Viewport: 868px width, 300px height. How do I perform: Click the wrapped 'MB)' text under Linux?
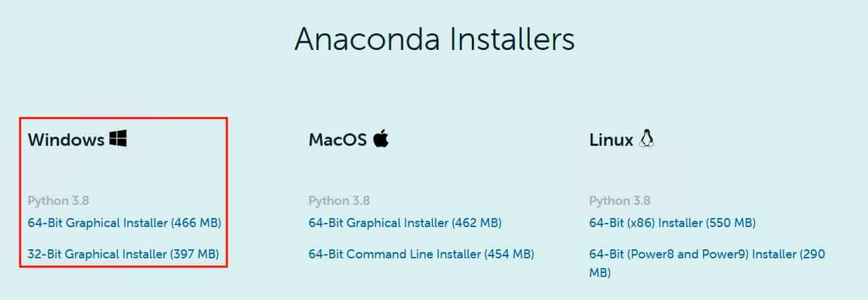(600, 273)
